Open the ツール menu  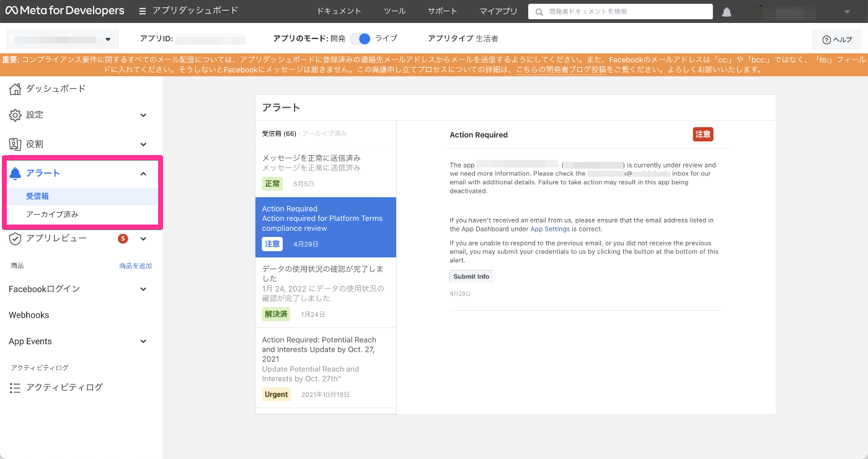(x=394, y=11)
